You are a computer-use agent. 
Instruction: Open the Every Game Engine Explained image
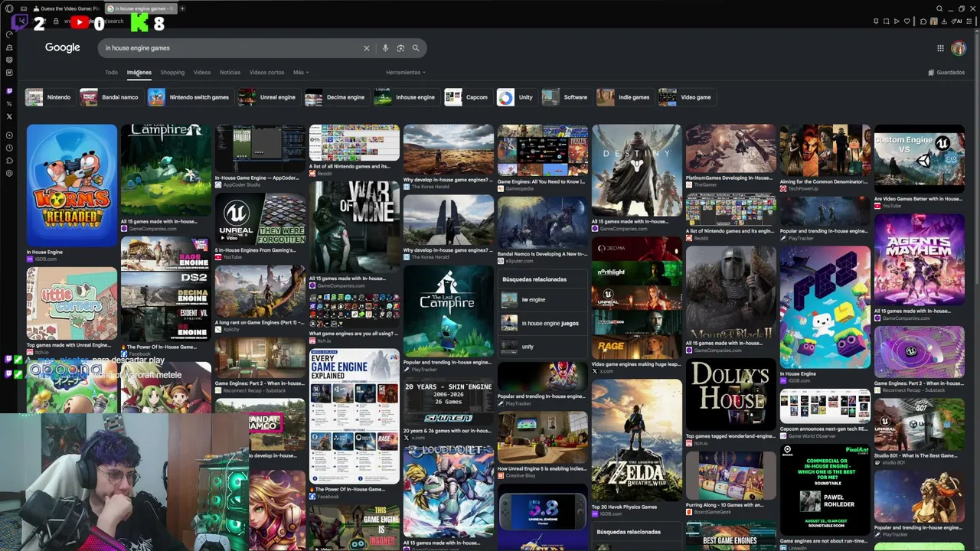[354, 416]
